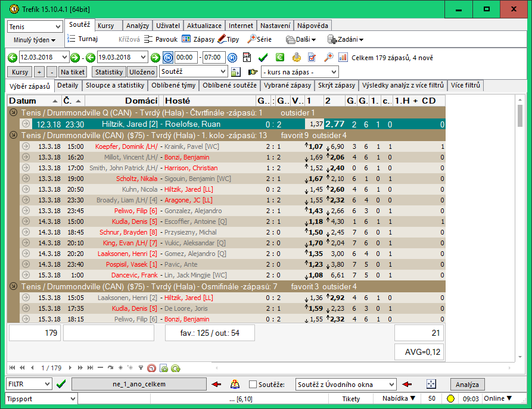Screen dimensions: 532x409
Task: Click the move crosshair icon near Analýza
Action: tap(431, 384)
